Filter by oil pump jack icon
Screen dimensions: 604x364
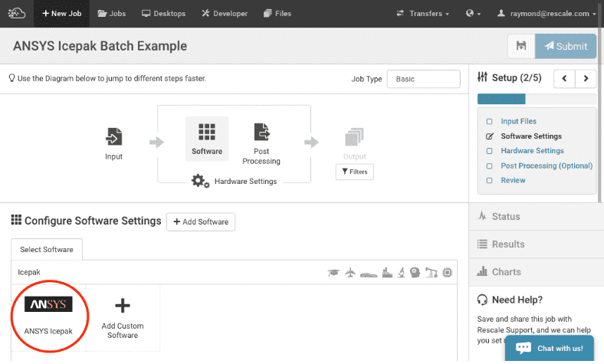(x=431, y=273)
